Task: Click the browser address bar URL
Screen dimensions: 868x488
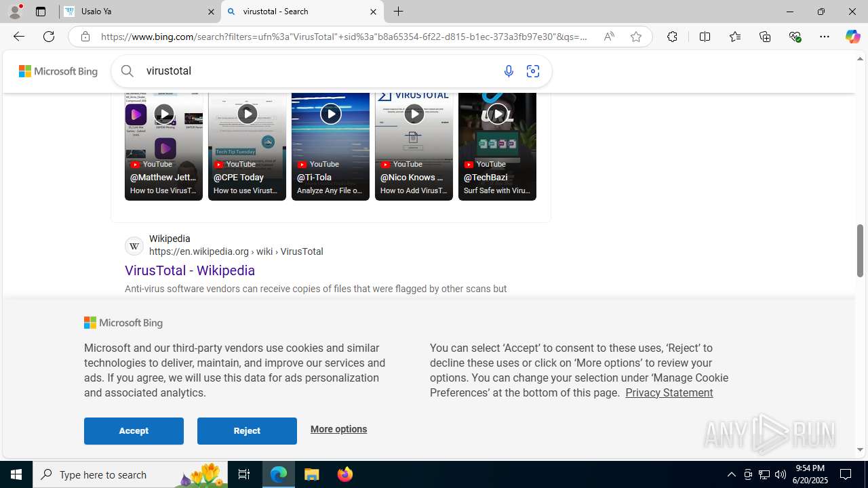Action: click(344, 37)
